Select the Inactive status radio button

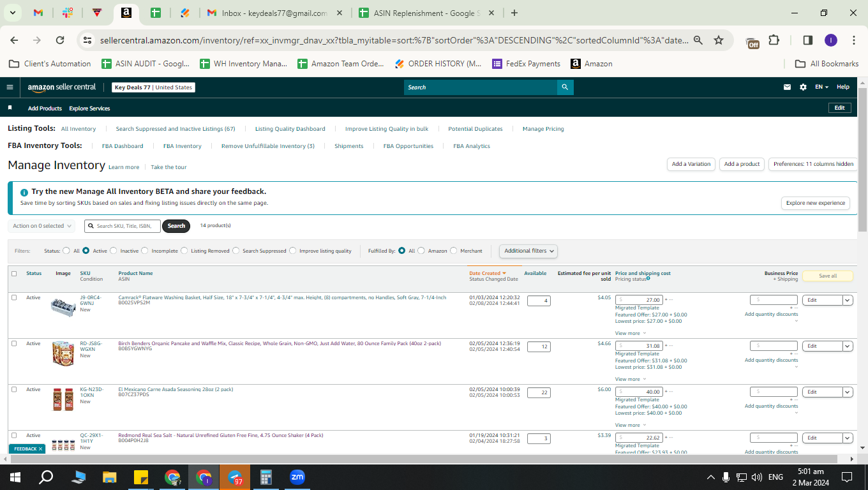tap(114, 251)
